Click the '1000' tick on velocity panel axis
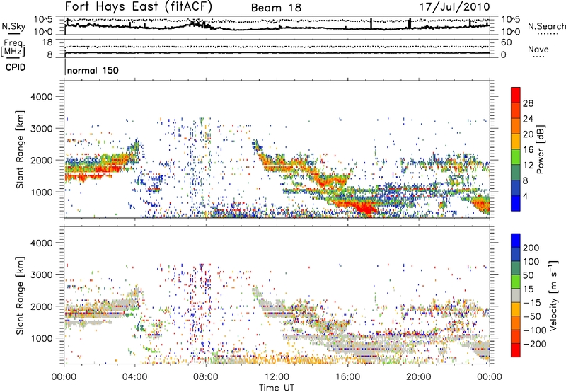This screenshot has width=566, height=392. pyautogui.click(x=42, y=338)
